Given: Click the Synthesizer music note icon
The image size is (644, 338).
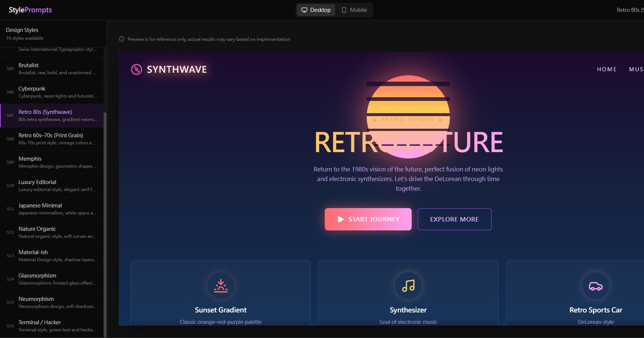Looking at the screenshot, I should [x=408, y=286].
